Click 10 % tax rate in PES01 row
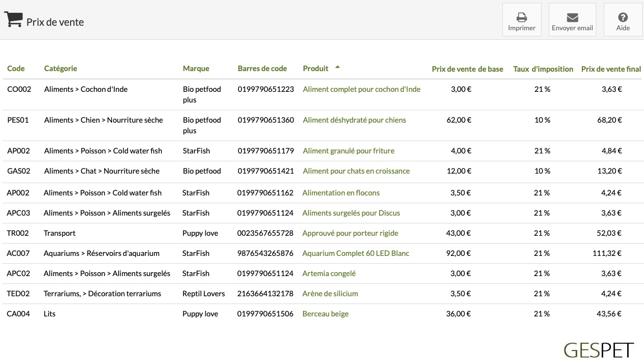This screenshot has height=364, width=644. pyautogui.click(x=542, y=120)
